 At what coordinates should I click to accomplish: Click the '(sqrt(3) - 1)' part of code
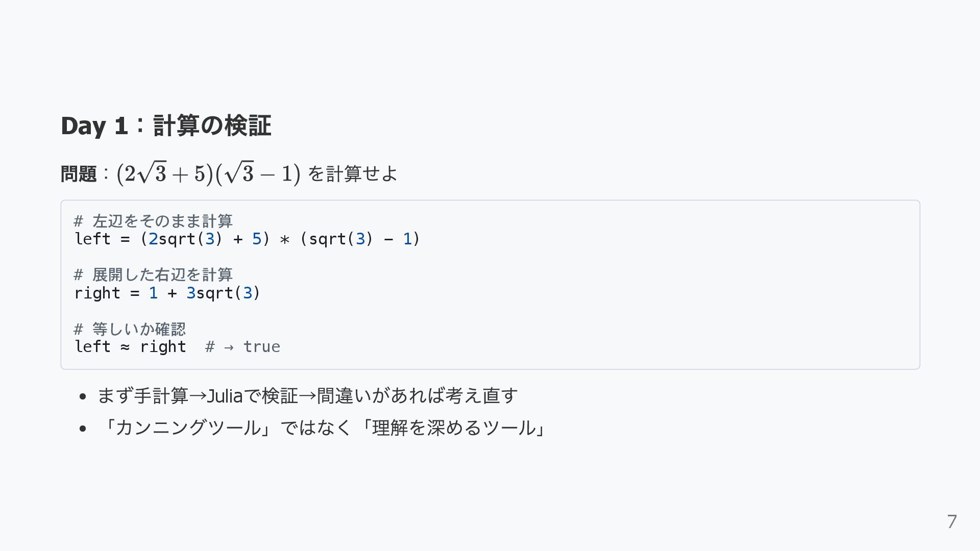pos(360,239)
